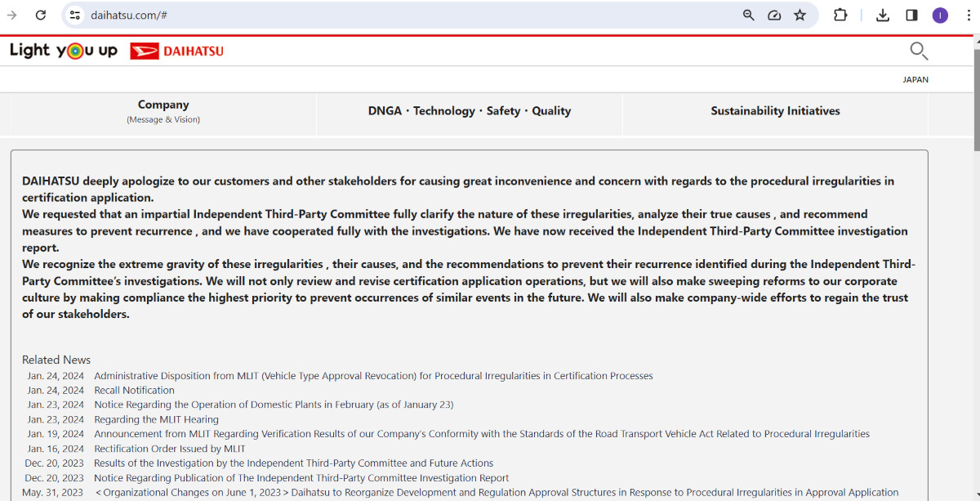This screenshot has height=501, width=980.
Task: View site information icon in address bar
Action: point(75,15)
